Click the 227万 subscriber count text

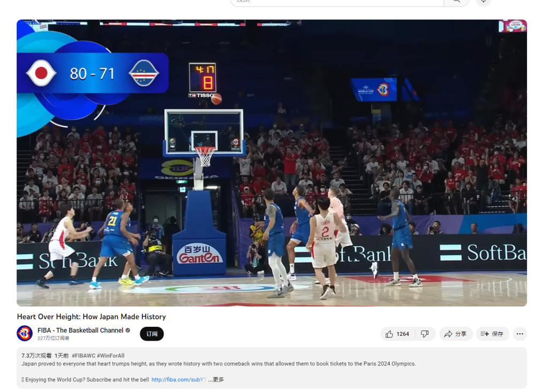tap(53, 339)
